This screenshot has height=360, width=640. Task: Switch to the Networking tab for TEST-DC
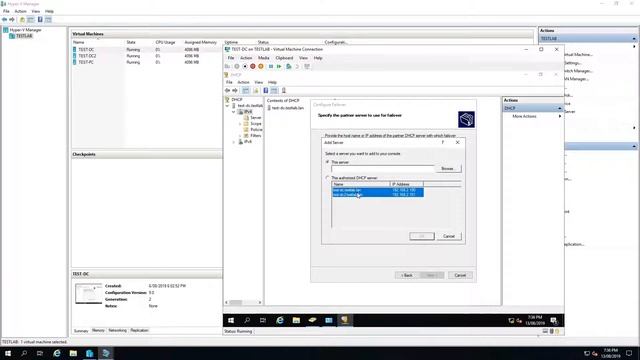pos(118,330)
